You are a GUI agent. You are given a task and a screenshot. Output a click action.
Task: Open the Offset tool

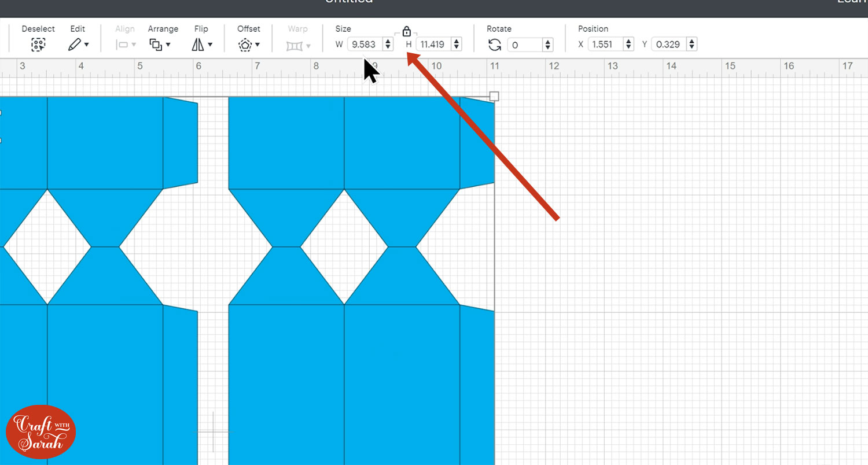coord(249,45)
